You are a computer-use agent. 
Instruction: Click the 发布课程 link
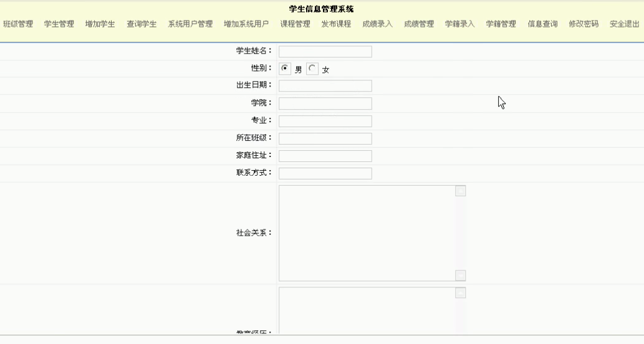coord(337,24)
